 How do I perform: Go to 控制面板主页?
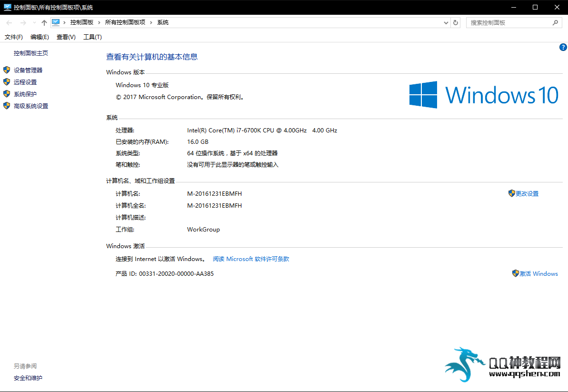point(31,53)
